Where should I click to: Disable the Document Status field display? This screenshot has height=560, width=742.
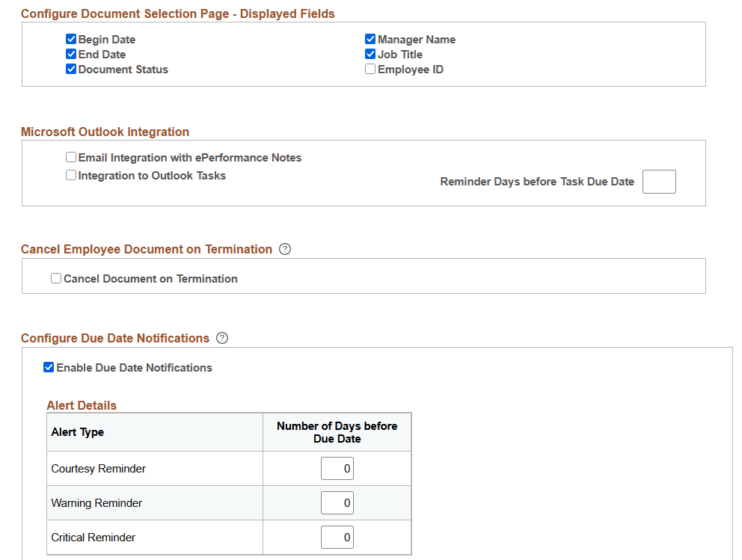point(71,69)
